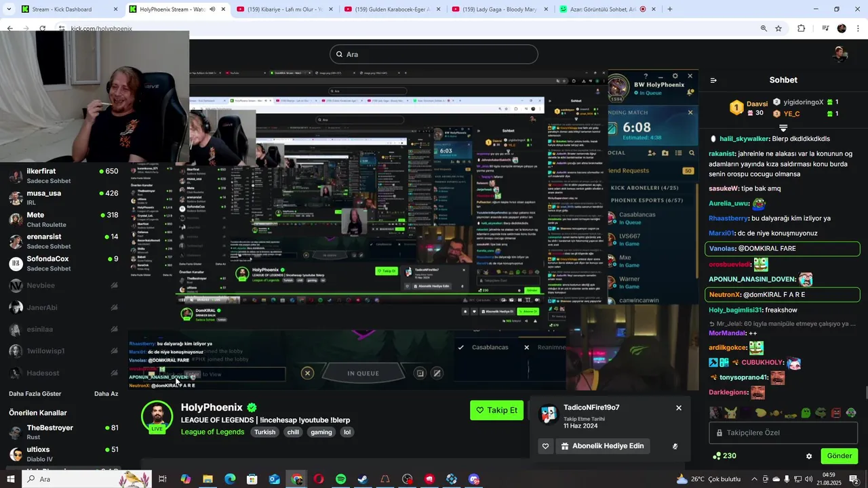The height and width of the screenshot is (488, 868).
Task: Open the media control icon in toolbar
Action: point(825,28)
